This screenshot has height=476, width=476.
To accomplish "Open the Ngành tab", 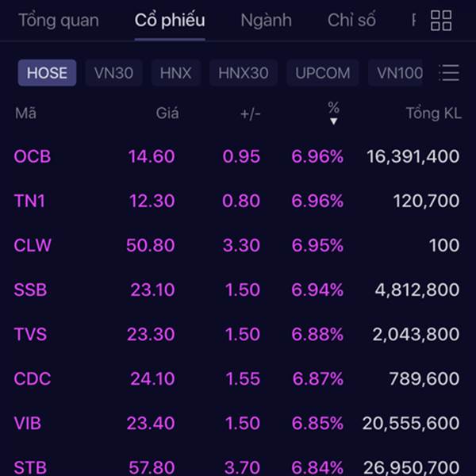I will [x=267, y=21].
